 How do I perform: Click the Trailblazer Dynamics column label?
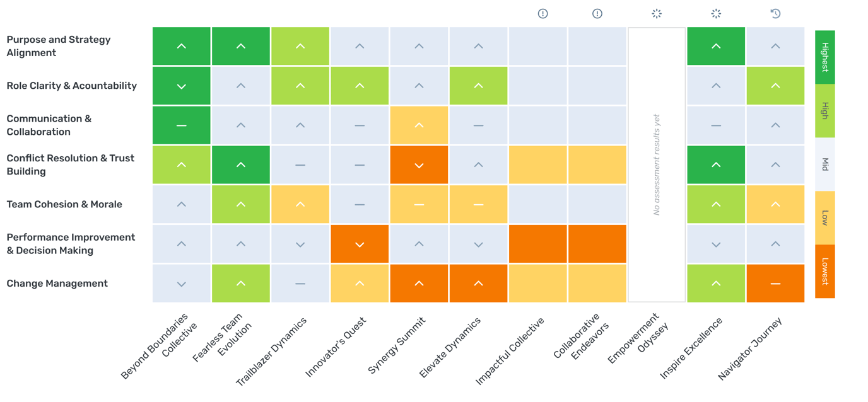(x=272, y=351)
